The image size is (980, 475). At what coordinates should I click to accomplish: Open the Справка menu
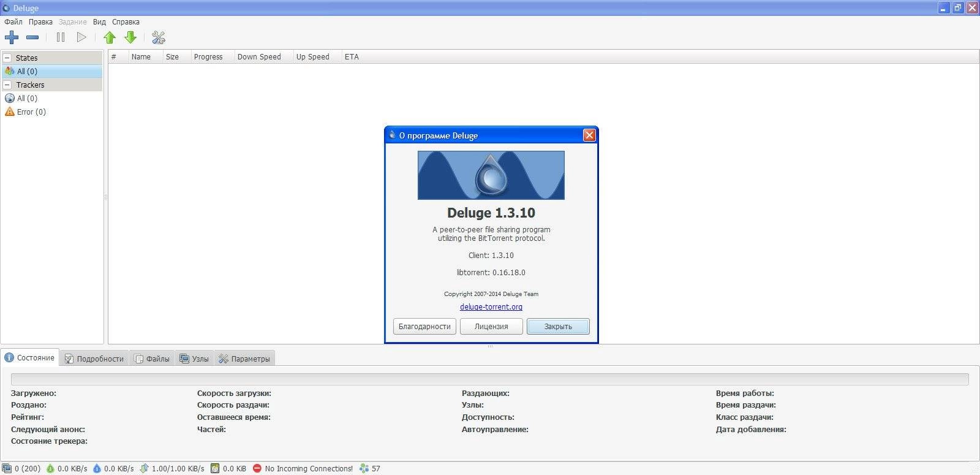click(126, 21)
